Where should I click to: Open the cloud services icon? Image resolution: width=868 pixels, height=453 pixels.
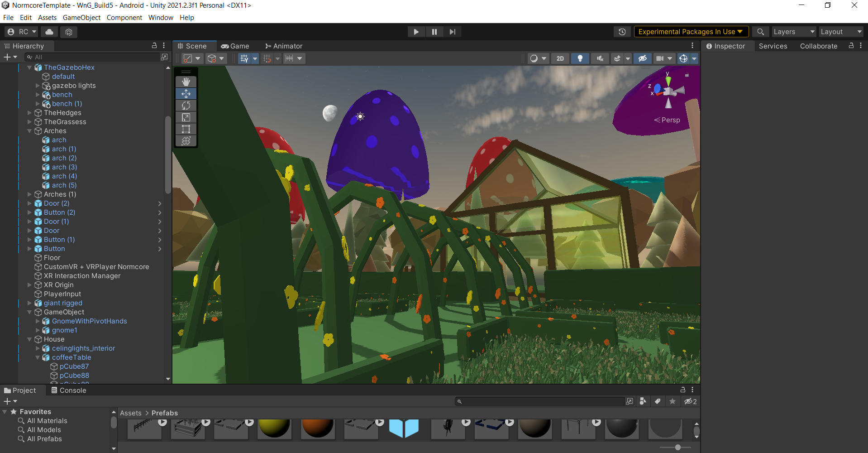coord(49,32)
